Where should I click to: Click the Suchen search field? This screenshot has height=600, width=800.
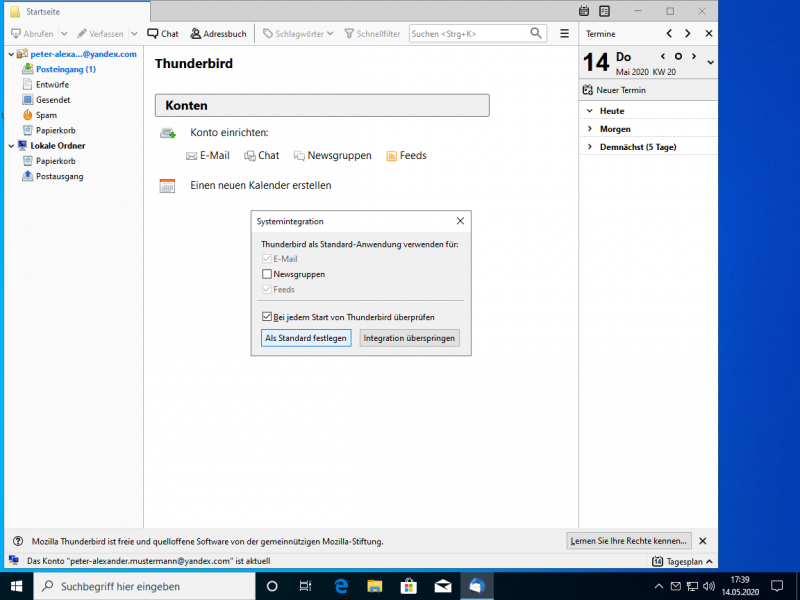coord(468,33)
